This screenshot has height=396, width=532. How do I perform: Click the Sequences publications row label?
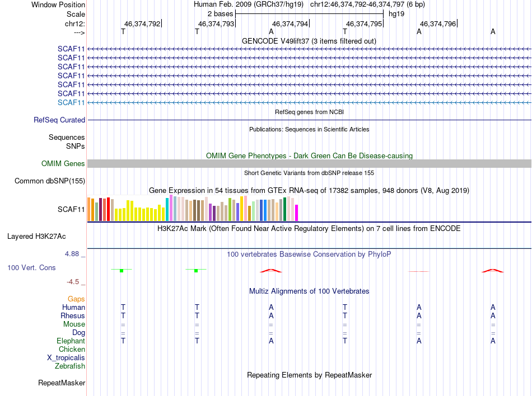click(67, 137)
